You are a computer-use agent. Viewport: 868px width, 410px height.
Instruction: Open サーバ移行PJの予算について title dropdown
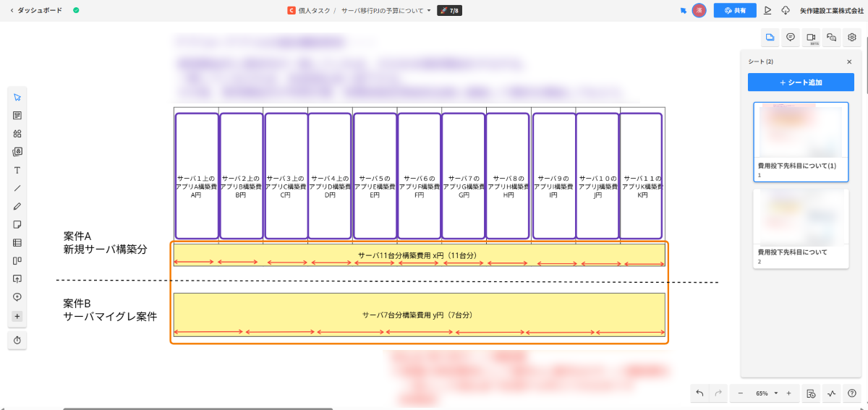[386, 10]
